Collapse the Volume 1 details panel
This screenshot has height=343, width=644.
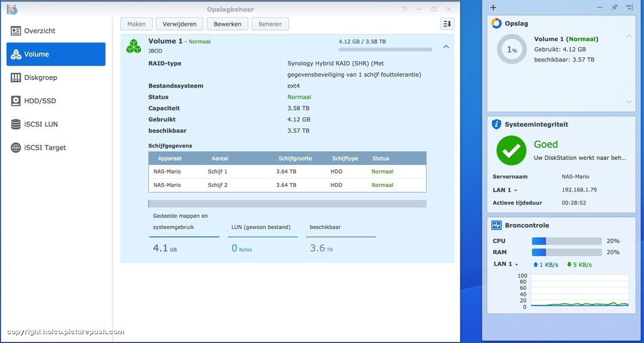(446, 47)
